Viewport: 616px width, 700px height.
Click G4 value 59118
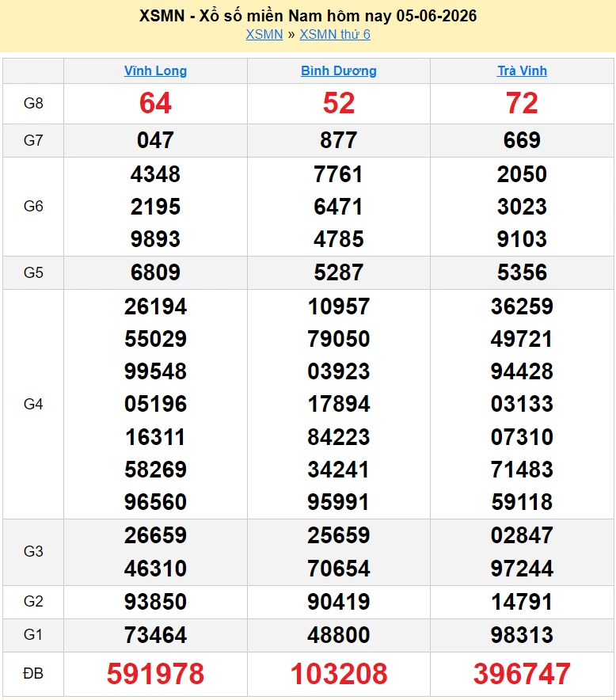pyautogui.click(x=523, y=502)
